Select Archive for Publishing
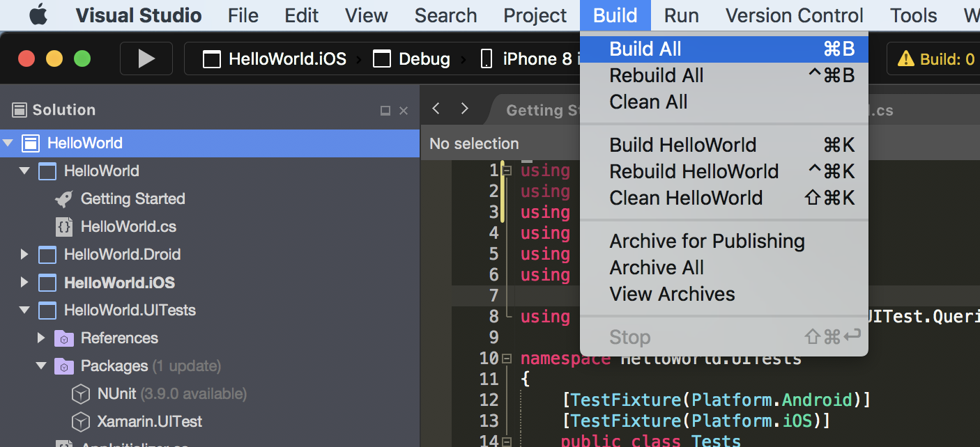 click(x=707, y=241)
